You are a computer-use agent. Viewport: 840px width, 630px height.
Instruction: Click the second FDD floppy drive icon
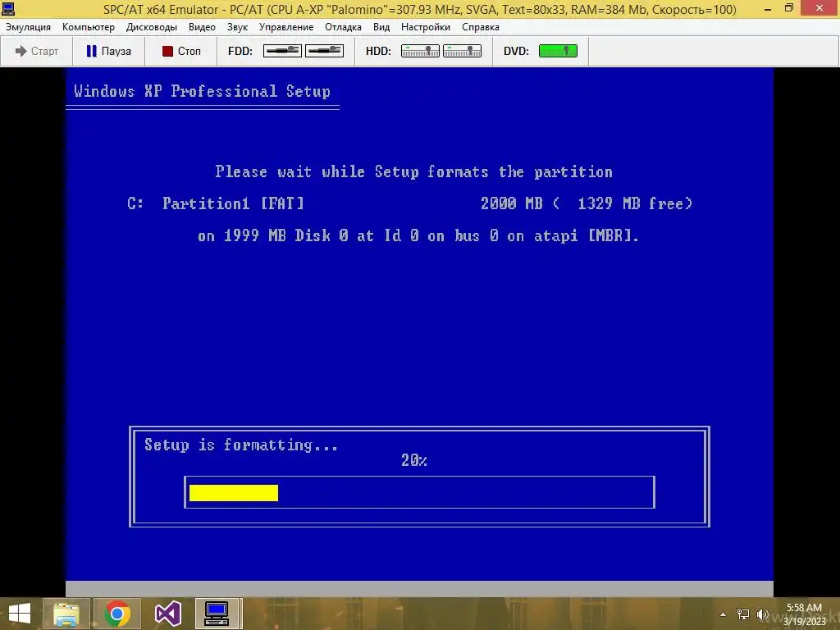tap(324, 51)
